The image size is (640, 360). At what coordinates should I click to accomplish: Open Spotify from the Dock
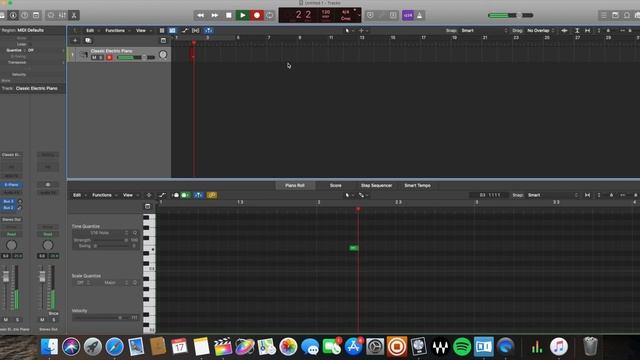tap(462, 347)
